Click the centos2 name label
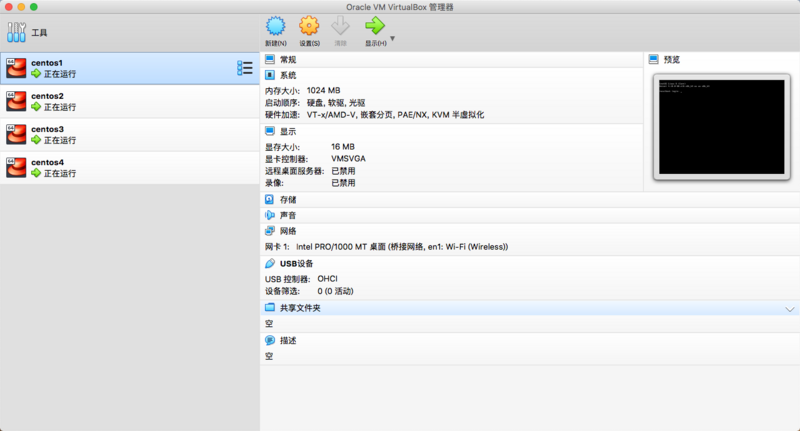This screenshot has width=800, height=431. pyautogui.click(x=47, y=96)
